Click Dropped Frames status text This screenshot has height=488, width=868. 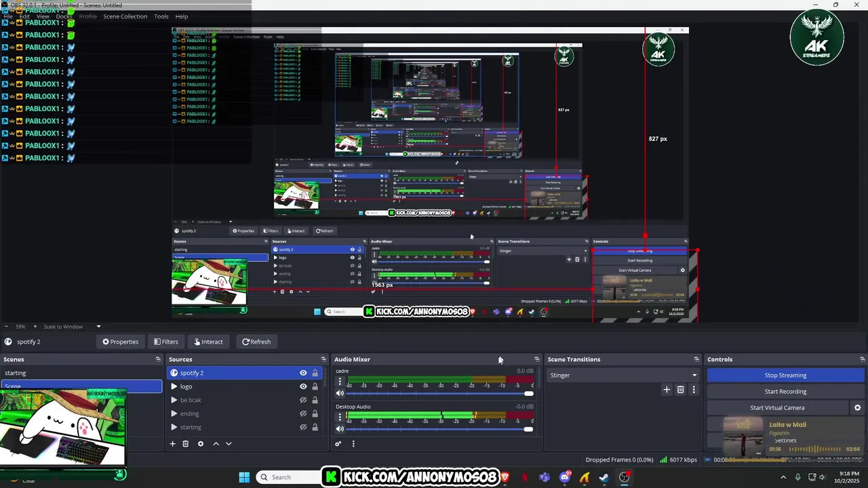coord(619,460)
